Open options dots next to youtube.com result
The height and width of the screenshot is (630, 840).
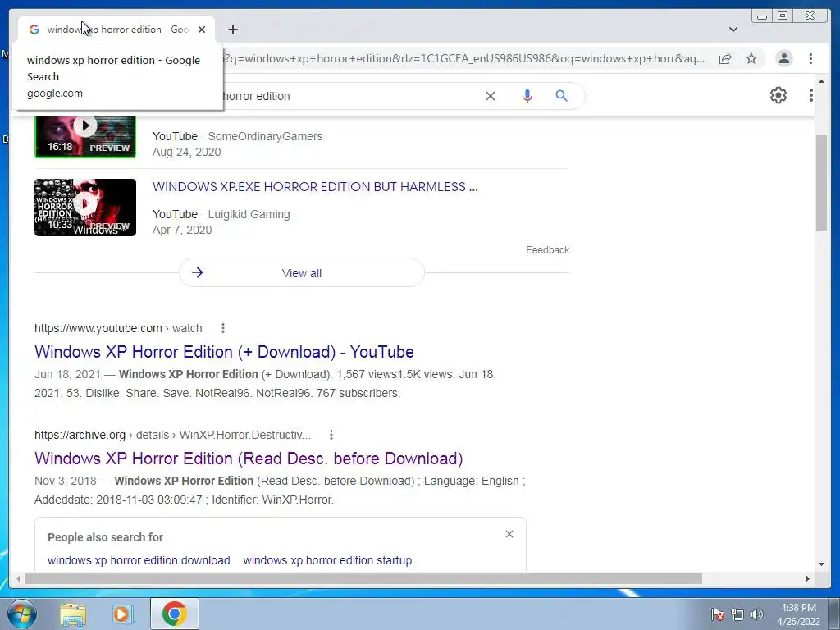coord(223,328)
